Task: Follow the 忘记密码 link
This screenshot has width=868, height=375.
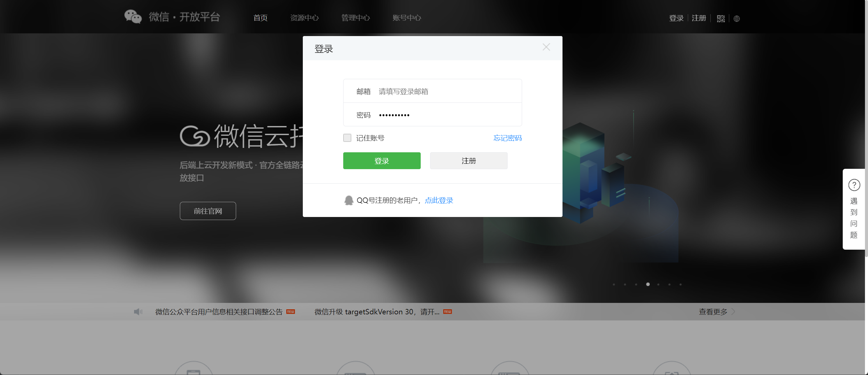Action: (x=508, y=138)
